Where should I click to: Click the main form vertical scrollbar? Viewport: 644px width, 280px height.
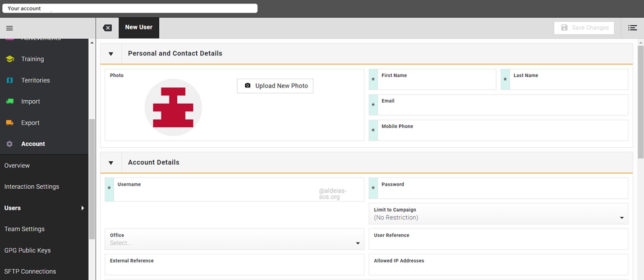tap(640, 102)
